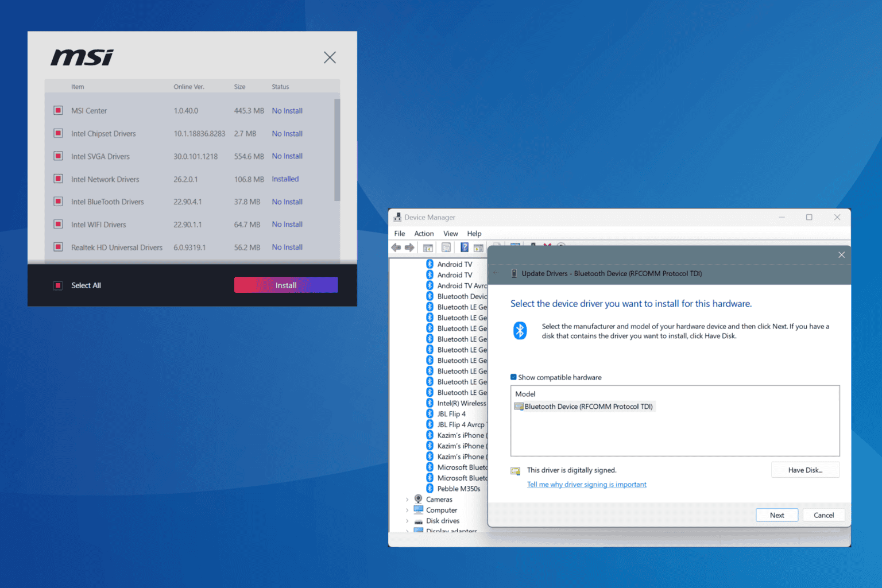The width and height of the screenshot is (882, 588).
Task: Click the driver icon beside Bluetooth Device model
Action: (x=519, y=407)
